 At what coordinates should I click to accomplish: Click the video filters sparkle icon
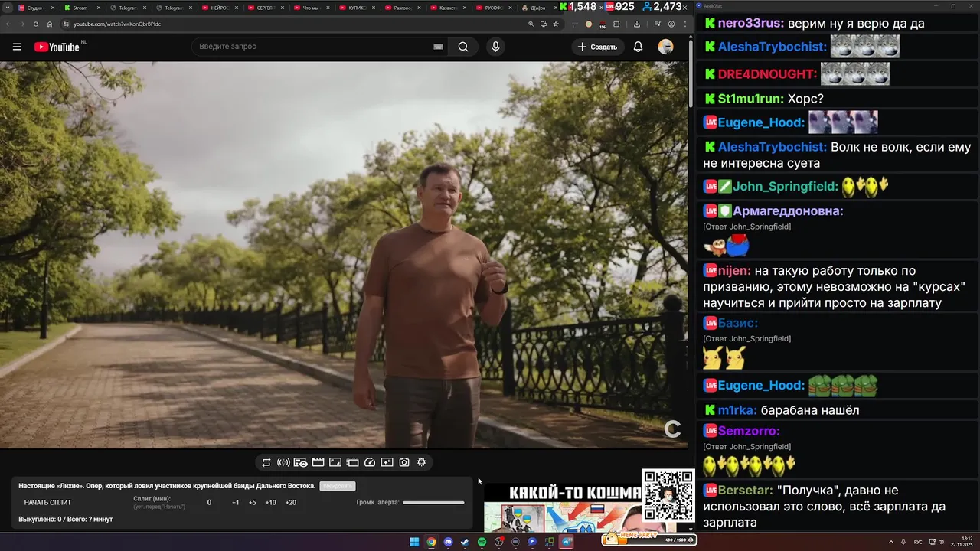tap(387, 462)
